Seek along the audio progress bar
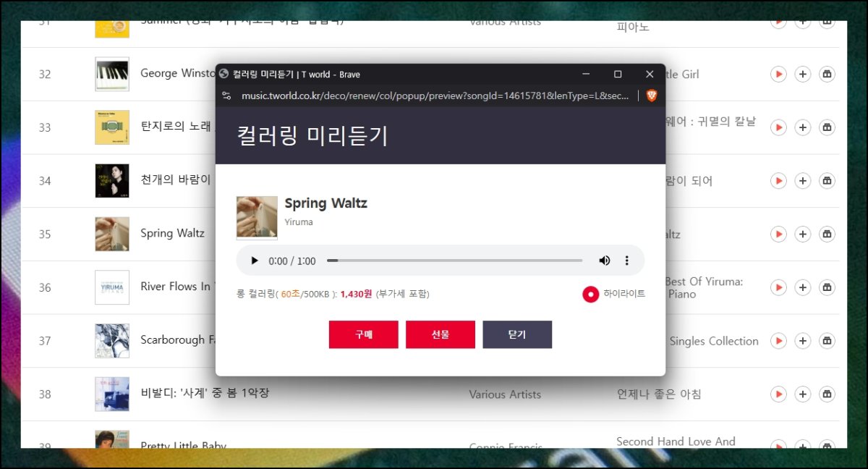The width and height of the screenshot is (868, 469). pos(454,261)
